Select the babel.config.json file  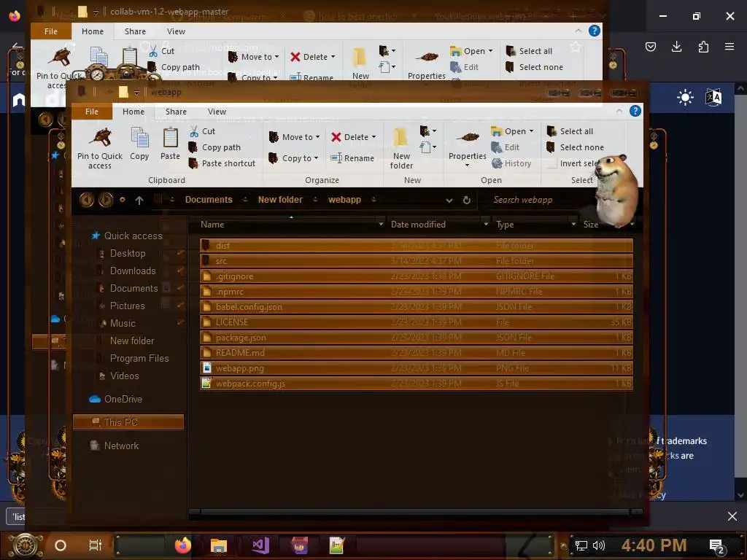(x=417, y=307)
